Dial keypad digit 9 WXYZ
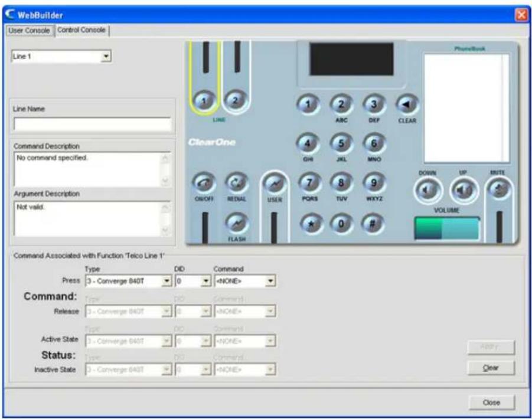This screenshot has height=419, width=532. pos(374,183)
